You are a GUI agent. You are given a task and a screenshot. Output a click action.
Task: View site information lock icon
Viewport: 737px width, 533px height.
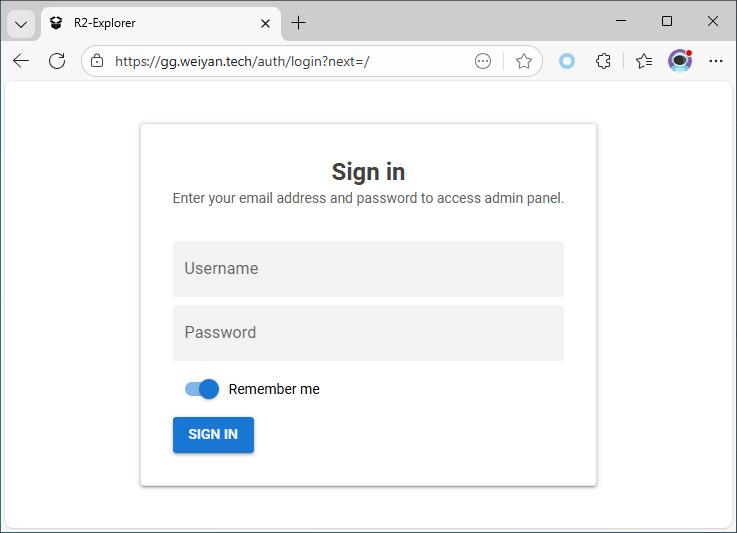(97, 61)
